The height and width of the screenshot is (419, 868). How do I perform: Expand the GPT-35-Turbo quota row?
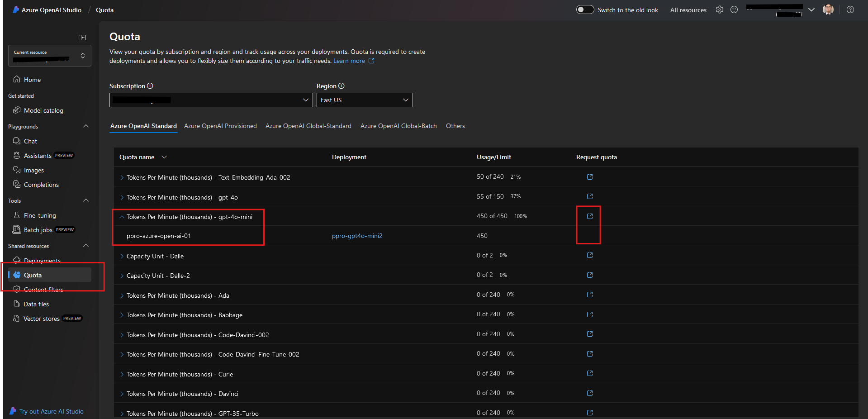click(122, 414)
